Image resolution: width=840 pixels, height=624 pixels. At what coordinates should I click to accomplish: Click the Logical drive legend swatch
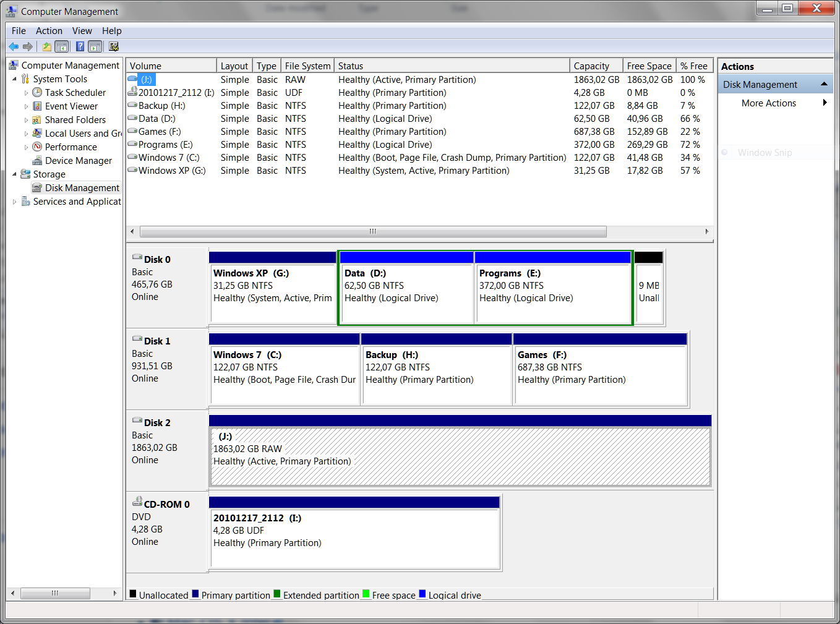422,594
